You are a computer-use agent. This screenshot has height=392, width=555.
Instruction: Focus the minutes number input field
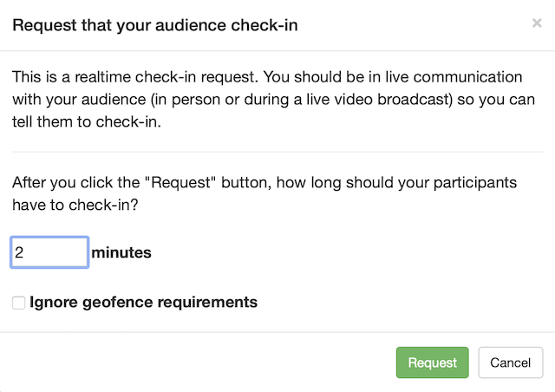49,252
